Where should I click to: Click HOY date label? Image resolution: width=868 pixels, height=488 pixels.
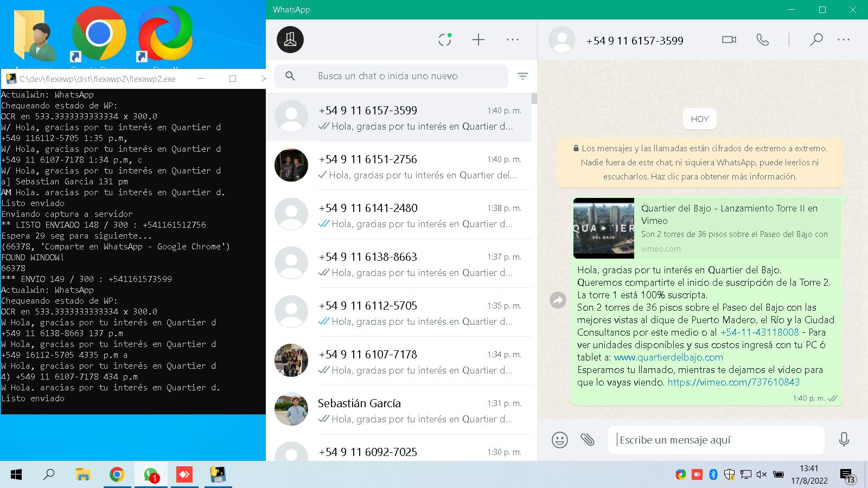tap(700, 119)
